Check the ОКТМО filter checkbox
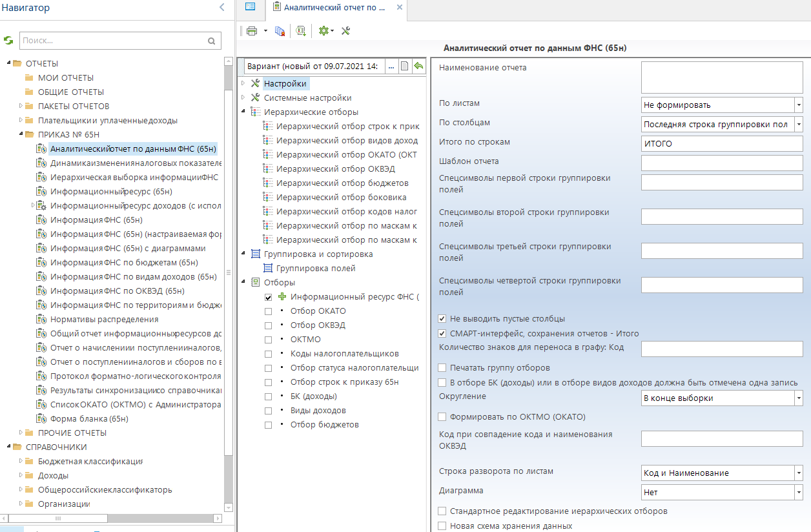This screenshot has width=811, height=532. pyautogui.click(x=269, y=340)
